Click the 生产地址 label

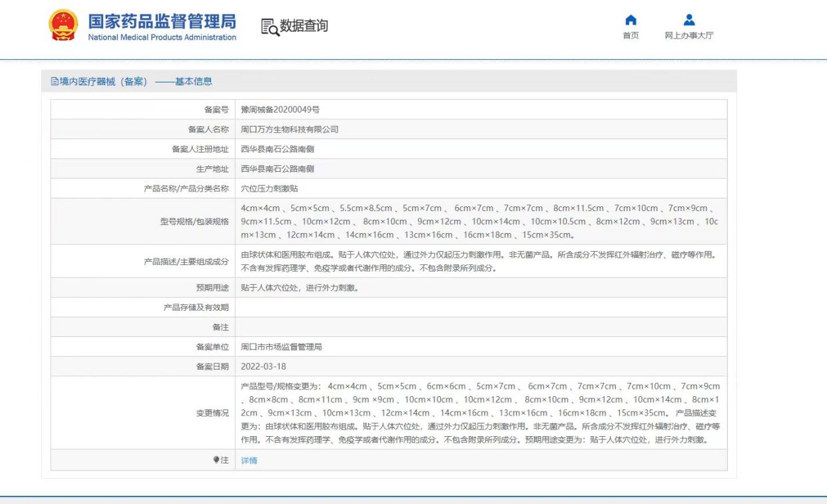click(x=212, y=169)
